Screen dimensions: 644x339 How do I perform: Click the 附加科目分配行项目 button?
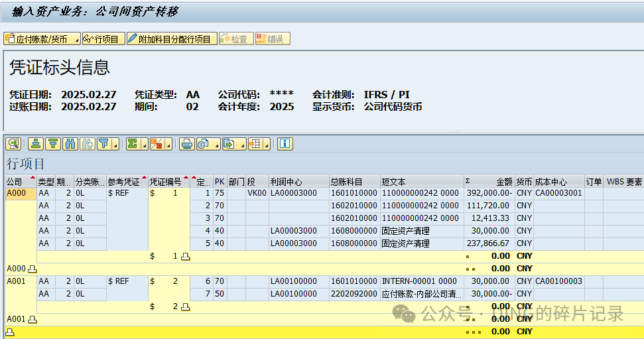(172, 39)
